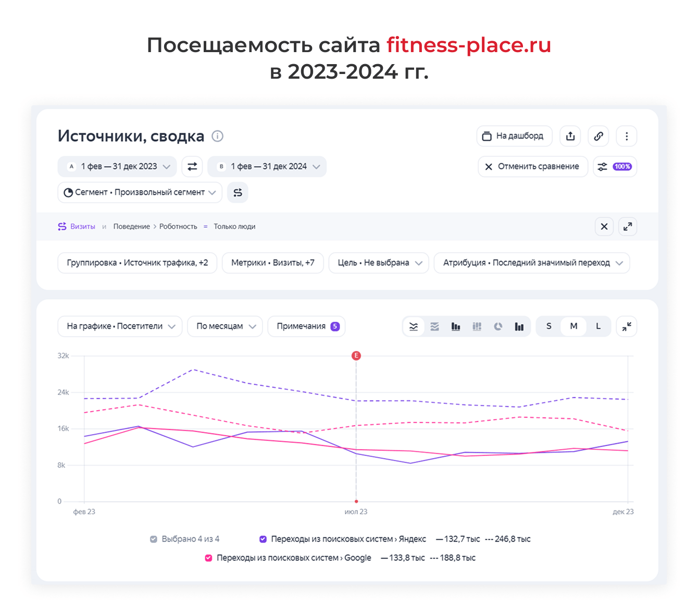The image size is (698, 616).
Task: Open the sampling accuracy 100% slider control
Action: (x=615, y=167)
